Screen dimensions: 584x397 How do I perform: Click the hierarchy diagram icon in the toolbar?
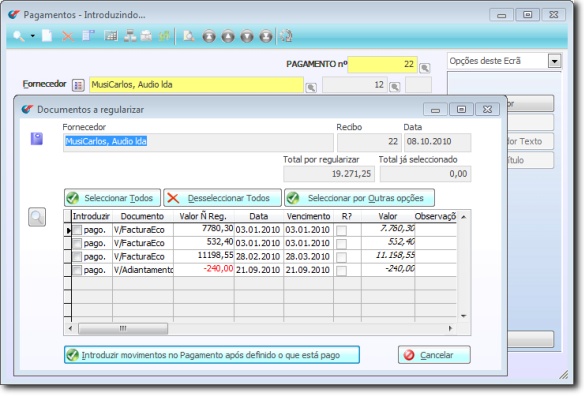coord(130,36)
